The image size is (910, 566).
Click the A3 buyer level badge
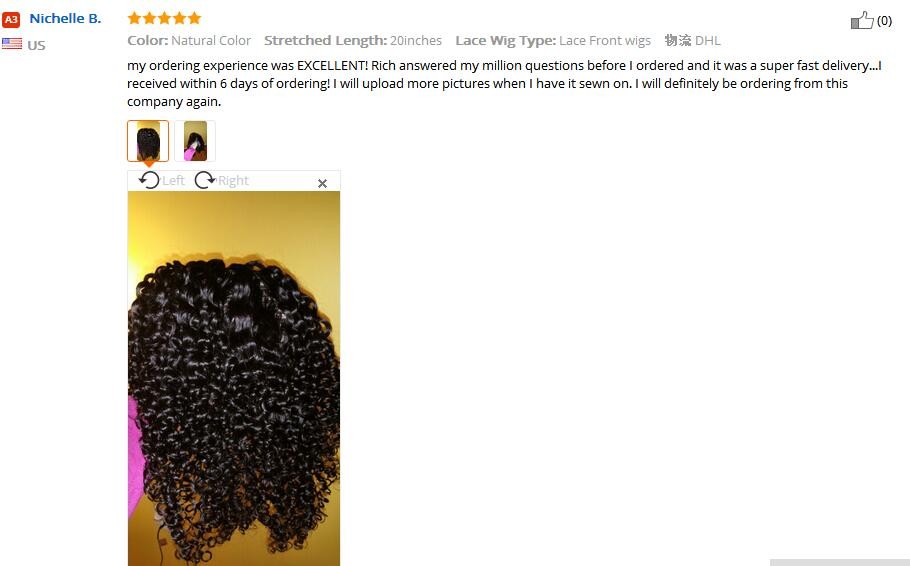pos(11,20)
